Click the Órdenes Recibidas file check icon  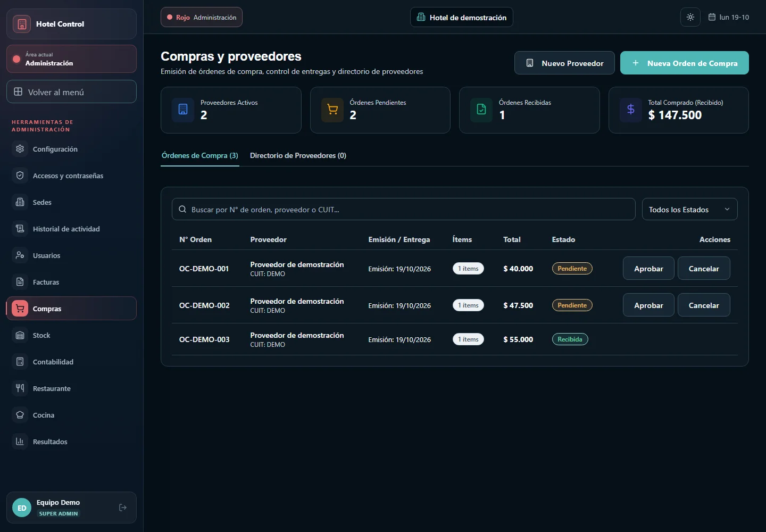click(x=481, y=110)
